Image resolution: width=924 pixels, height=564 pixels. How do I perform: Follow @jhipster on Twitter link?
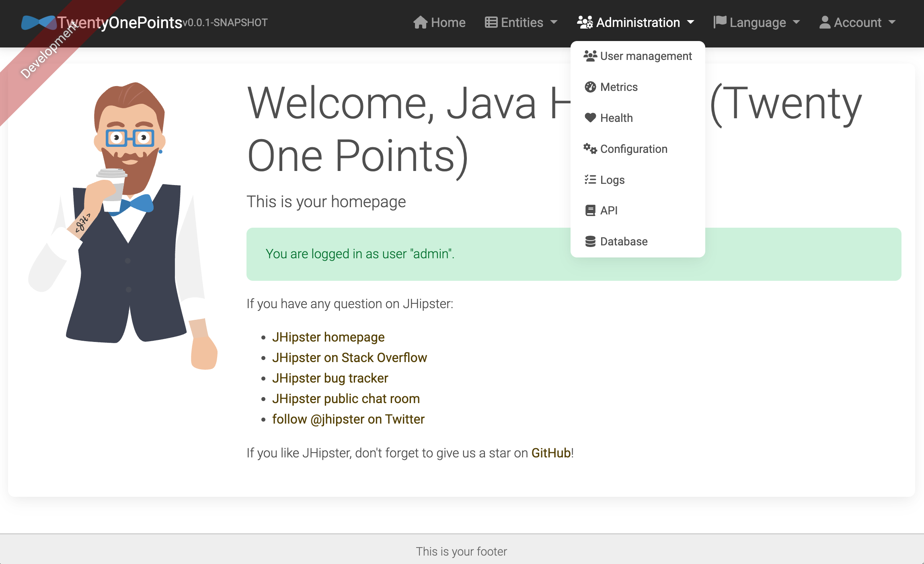[x=348, y=419]
